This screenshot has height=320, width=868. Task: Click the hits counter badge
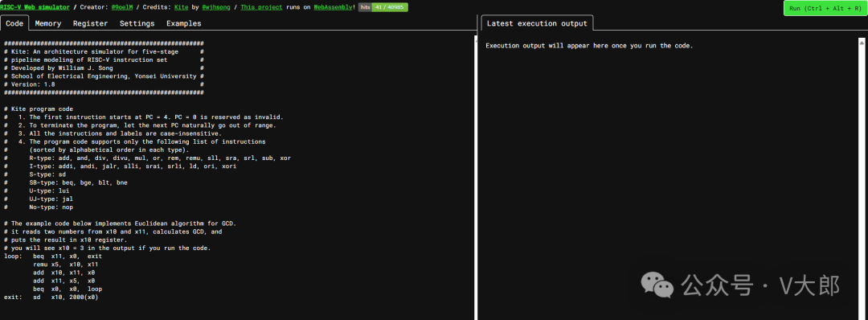383,8
